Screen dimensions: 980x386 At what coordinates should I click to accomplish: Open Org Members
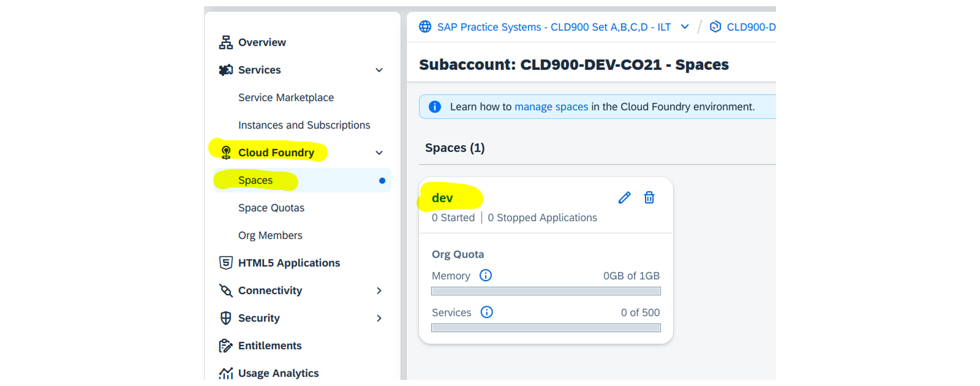[x=270, y=235]
